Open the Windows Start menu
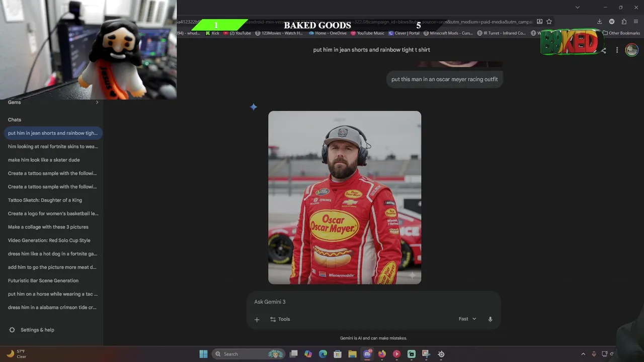Image resolution: width=644 pixels, height=362 pixels. pos(203,354)
